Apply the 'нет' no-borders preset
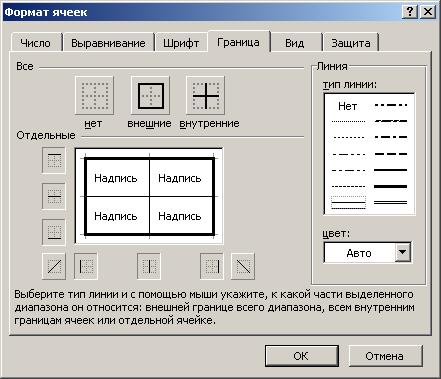The width and height of the screenshot is (441, 379). tap(95, 96)
